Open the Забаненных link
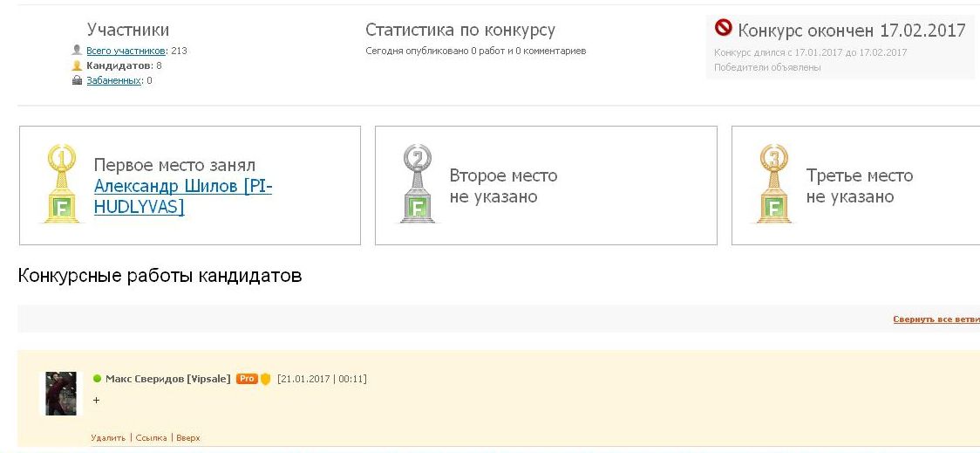Image resolution: width=980 pixels, height=453 pixels. [x=113, y=80]
